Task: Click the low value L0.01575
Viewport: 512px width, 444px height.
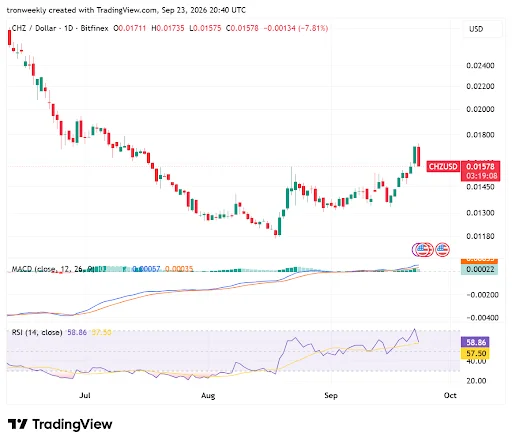Action: click(205, 28)
